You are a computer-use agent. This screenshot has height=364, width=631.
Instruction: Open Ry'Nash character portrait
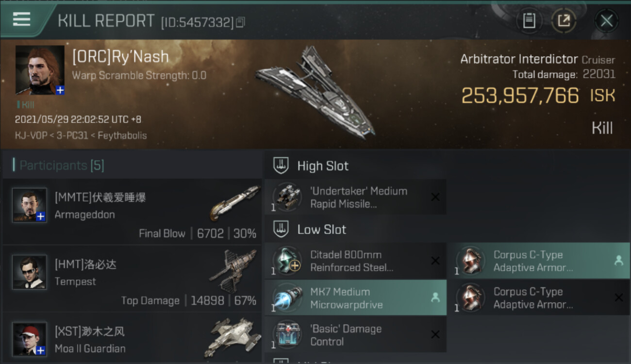[40, 70]
